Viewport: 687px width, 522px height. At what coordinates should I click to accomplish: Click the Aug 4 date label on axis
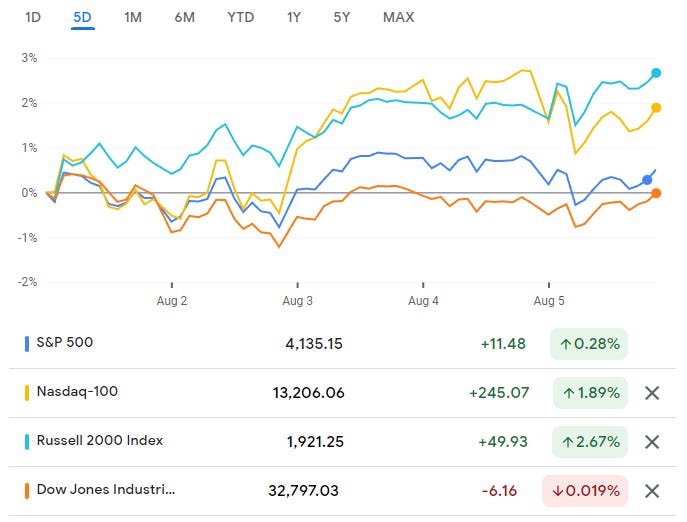[423, 301]
